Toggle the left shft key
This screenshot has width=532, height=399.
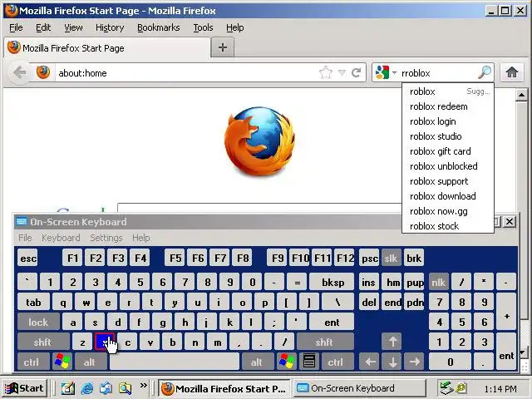[42, 342]
